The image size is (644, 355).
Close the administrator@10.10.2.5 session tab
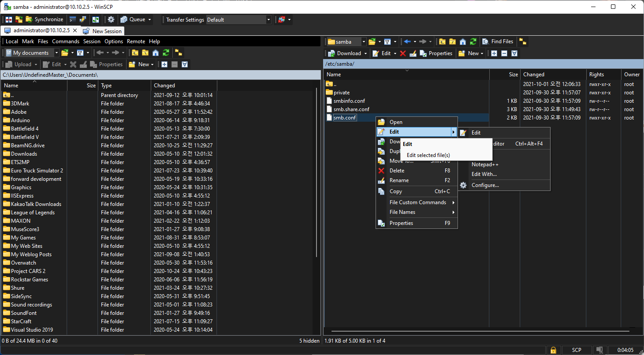[75, 30]
